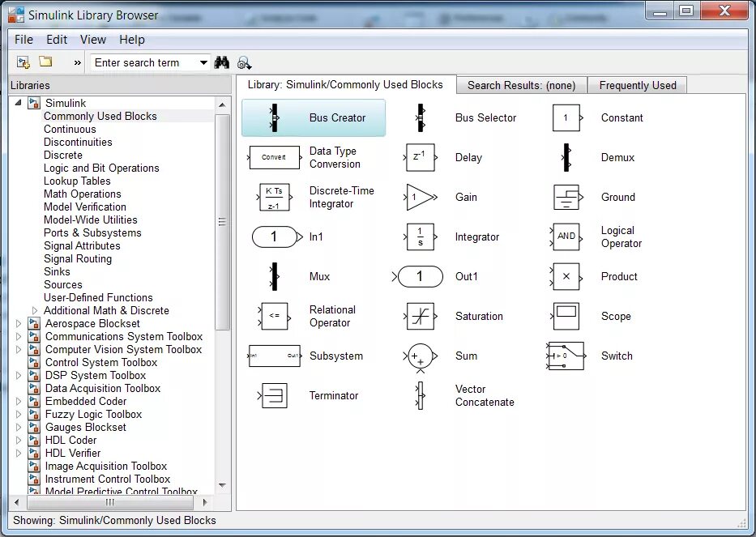Image resolution: width=756 pixels, height=537 pixels.
Task: Select the Relational Operator block icon
Action: pyautogui.click(x=275, y=316)
